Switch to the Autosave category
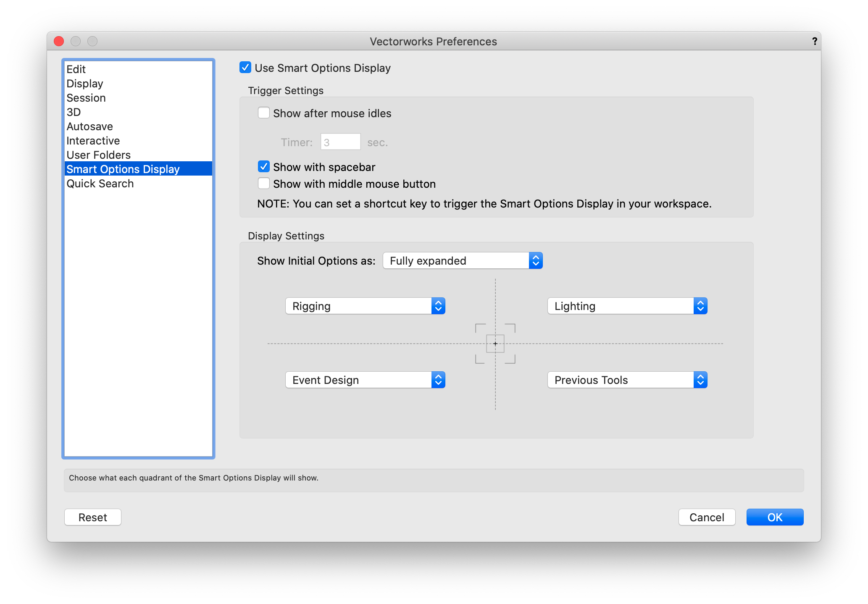Screen dimensions: 868x604 coord(89,126)
